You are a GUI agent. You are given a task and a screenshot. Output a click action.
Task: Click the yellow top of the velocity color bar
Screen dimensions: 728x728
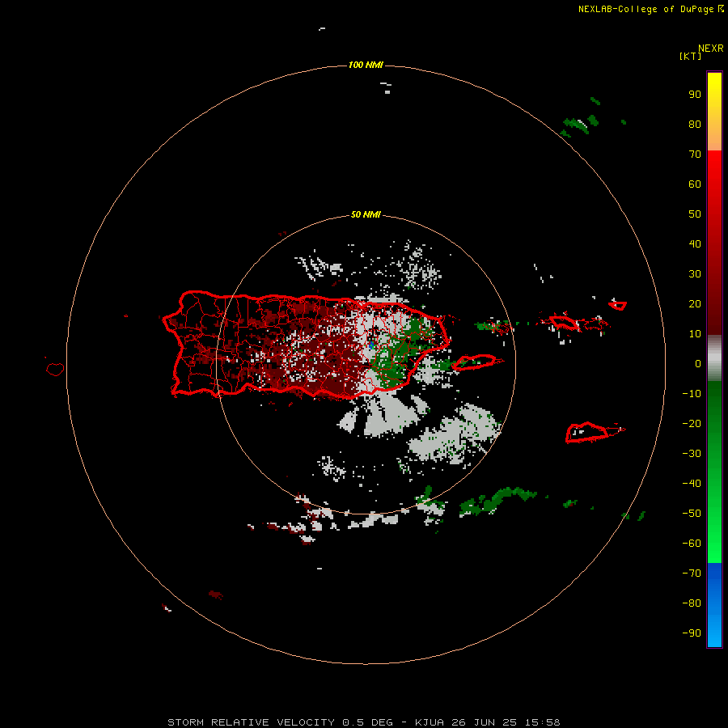coord(714,83)
